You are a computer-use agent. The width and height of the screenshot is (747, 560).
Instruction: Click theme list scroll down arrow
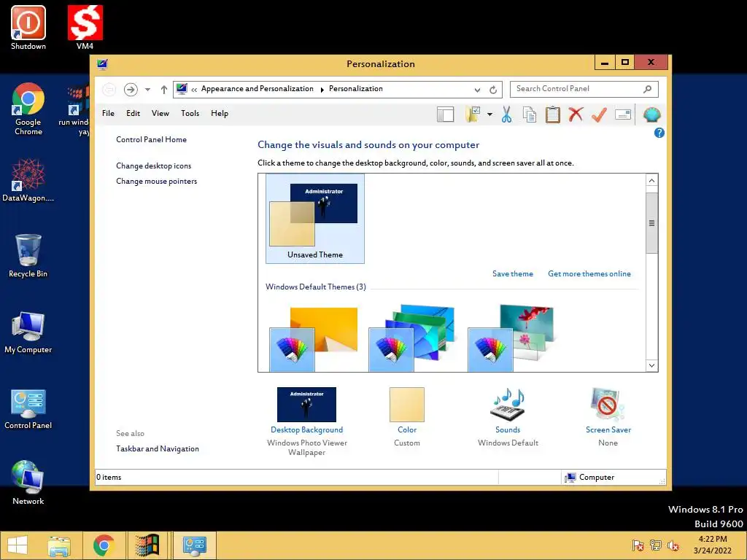[x=651, y=365]
